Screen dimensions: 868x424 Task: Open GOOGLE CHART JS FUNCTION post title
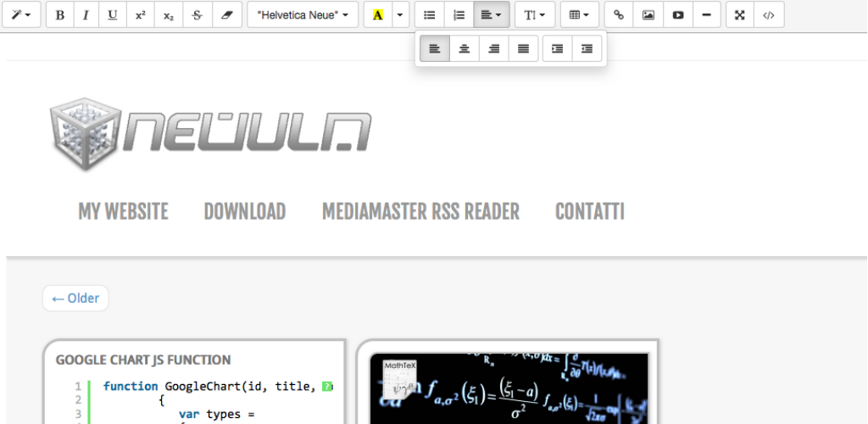pyautogui.click(x=143, y=360)
